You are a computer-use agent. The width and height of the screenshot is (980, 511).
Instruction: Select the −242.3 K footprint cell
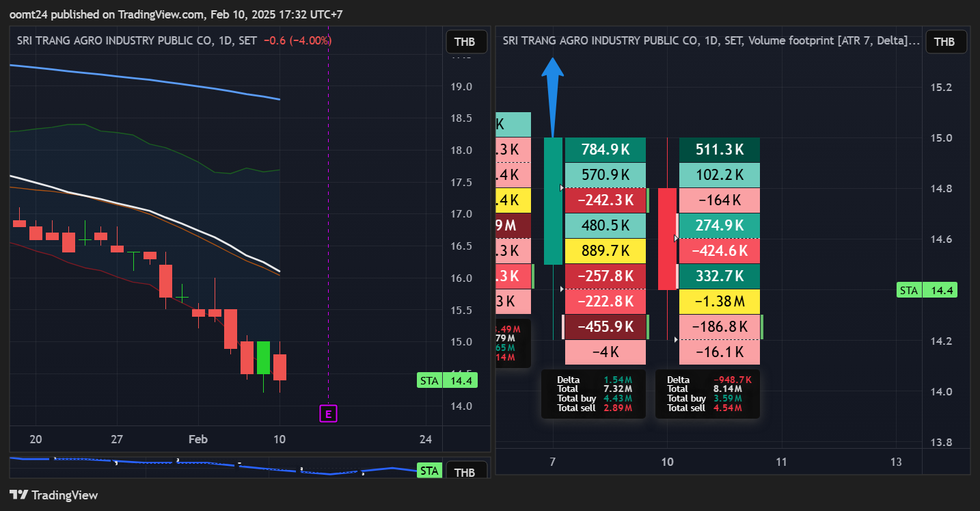(x=605, y=200)
